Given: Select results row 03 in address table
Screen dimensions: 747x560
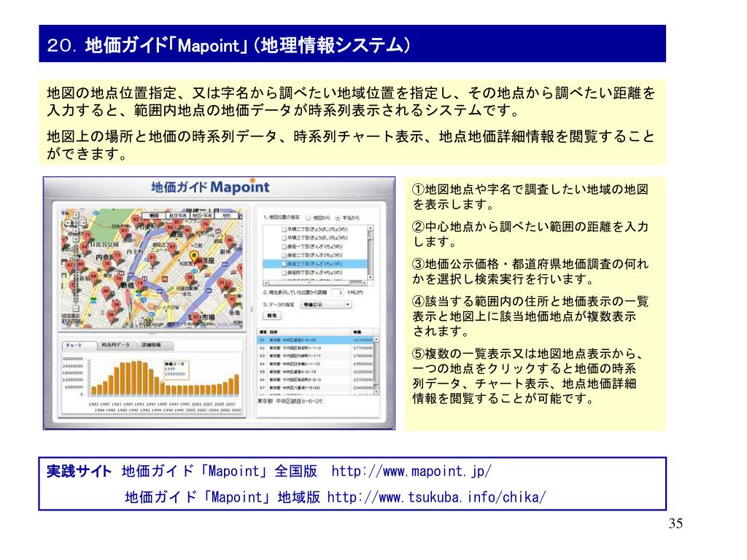Looking at the screenshot, I should coord(316,356).
